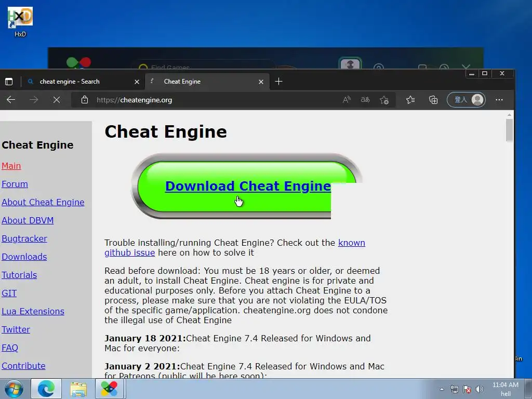Click the Cheat Engine page heading

click(x=166, y=131)
